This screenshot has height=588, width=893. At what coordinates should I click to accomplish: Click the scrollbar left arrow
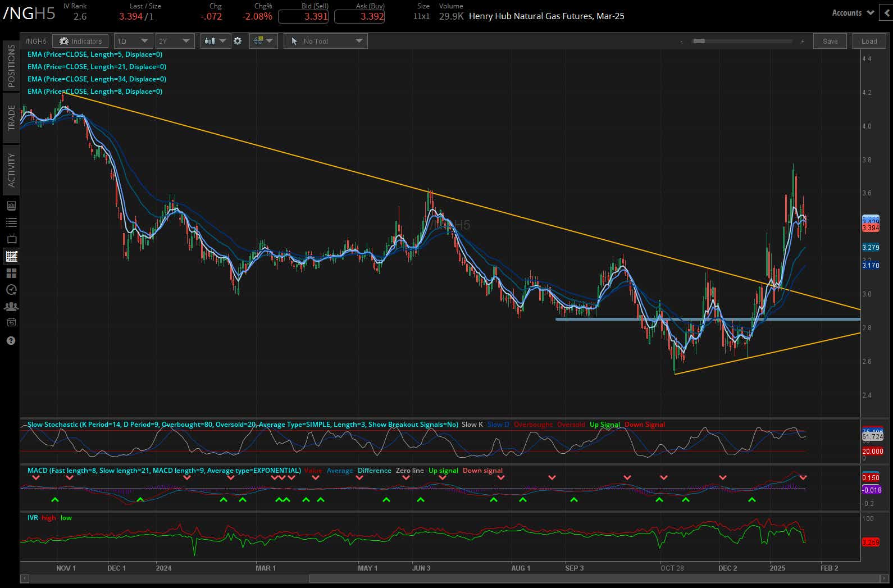24,578
